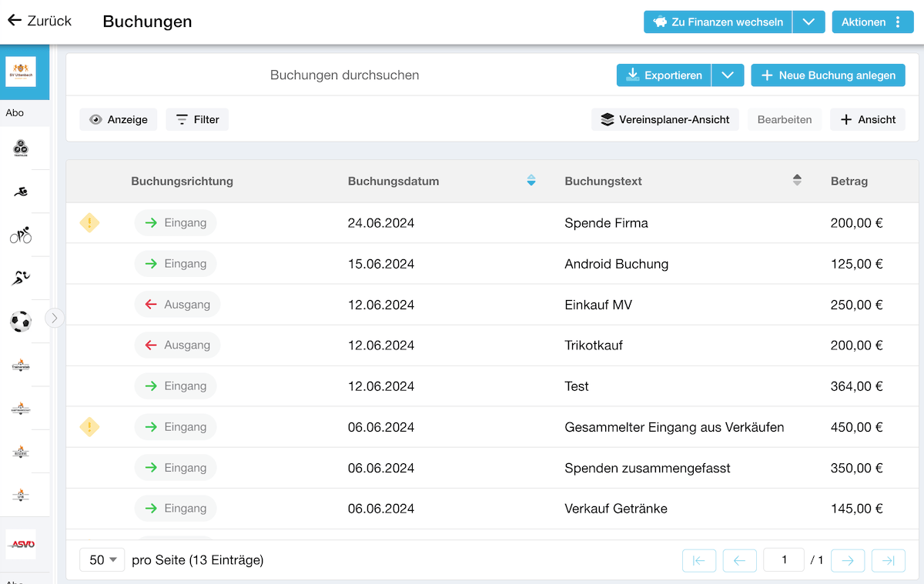Toggle sort order on Buchungsdatum column

[x=531, y=181]
